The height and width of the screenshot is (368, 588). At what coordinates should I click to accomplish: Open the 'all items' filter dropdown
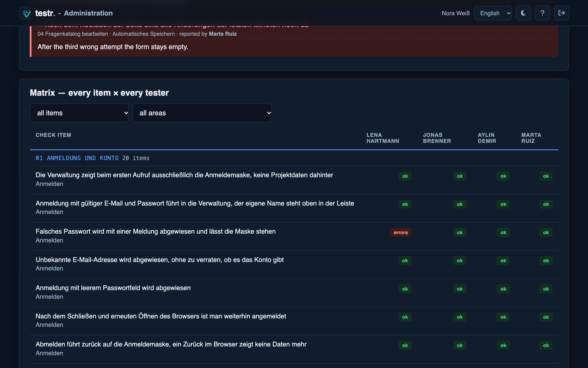[x=79, y=113]
